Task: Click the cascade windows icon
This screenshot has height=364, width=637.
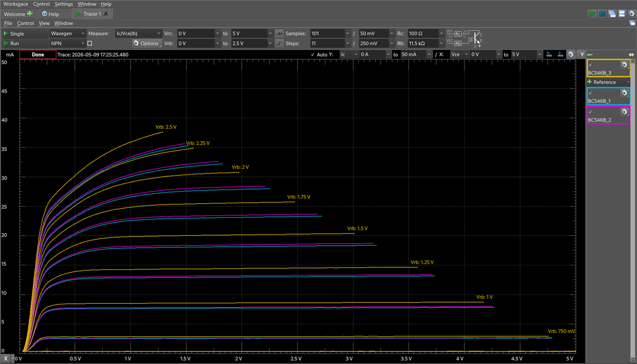Action: click(612, 14)
